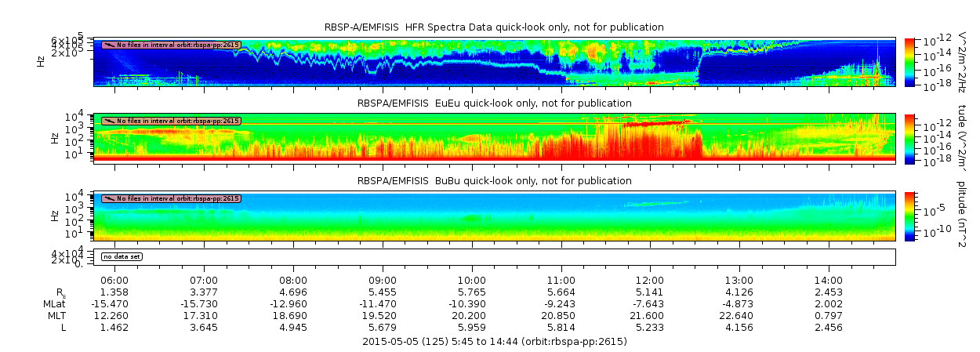Click the EuEu plot color bar

(x=909, y=137)
